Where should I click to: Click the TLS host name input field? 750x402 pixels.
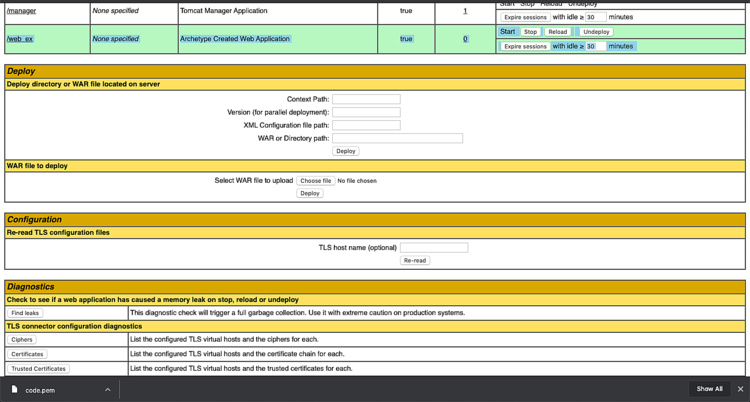tap(434, 247)
